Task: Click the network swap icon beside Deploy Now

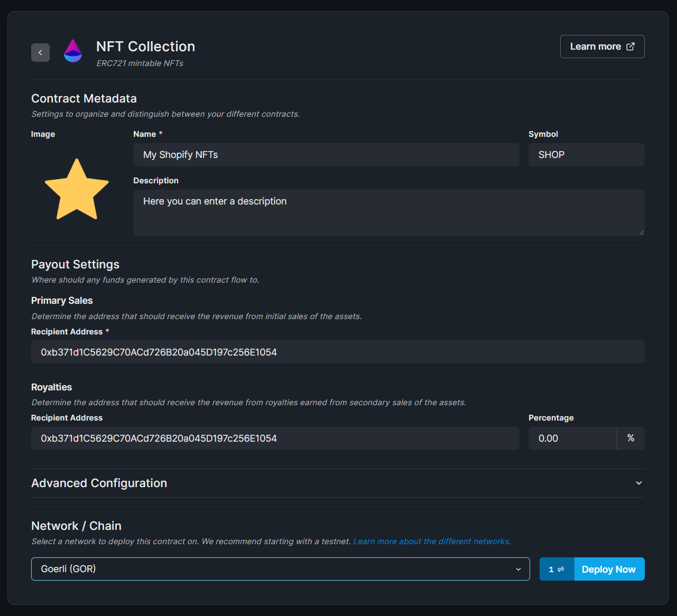Action: [x=560, y=569]
